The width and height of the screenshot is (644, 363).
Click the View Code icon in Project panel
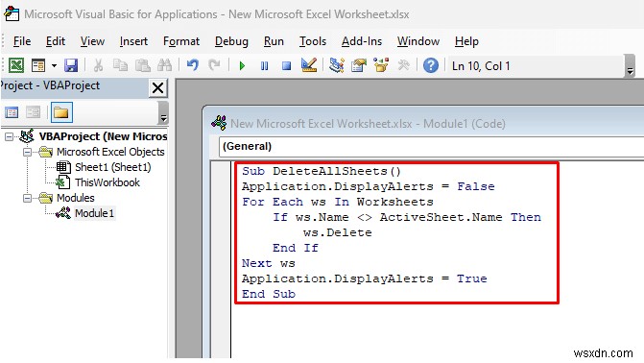tap(12, 112)
